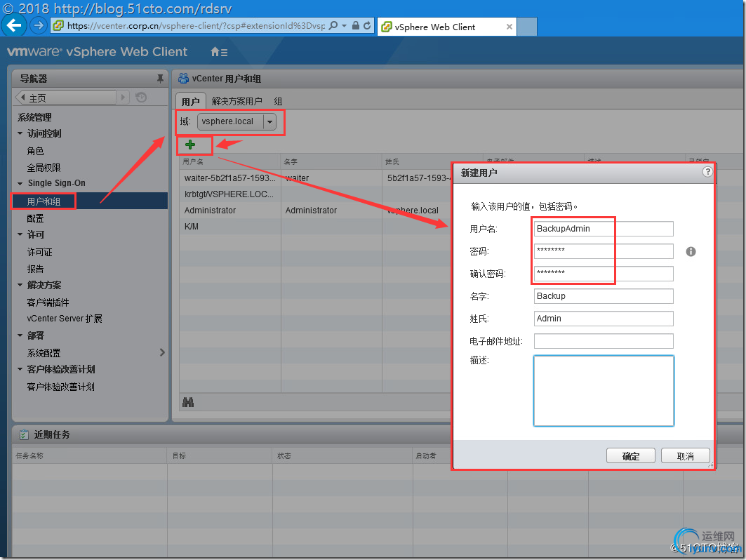
Task: Click the recent tasks panel icon
Action: pyautogui.click(x=24, y=434)
